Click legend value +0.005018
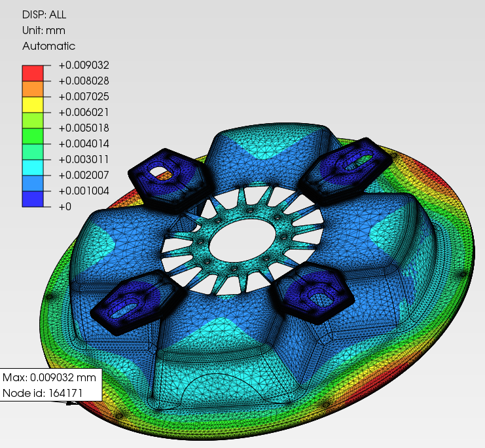This screenshot has height=448, width=485. (84, 128)
